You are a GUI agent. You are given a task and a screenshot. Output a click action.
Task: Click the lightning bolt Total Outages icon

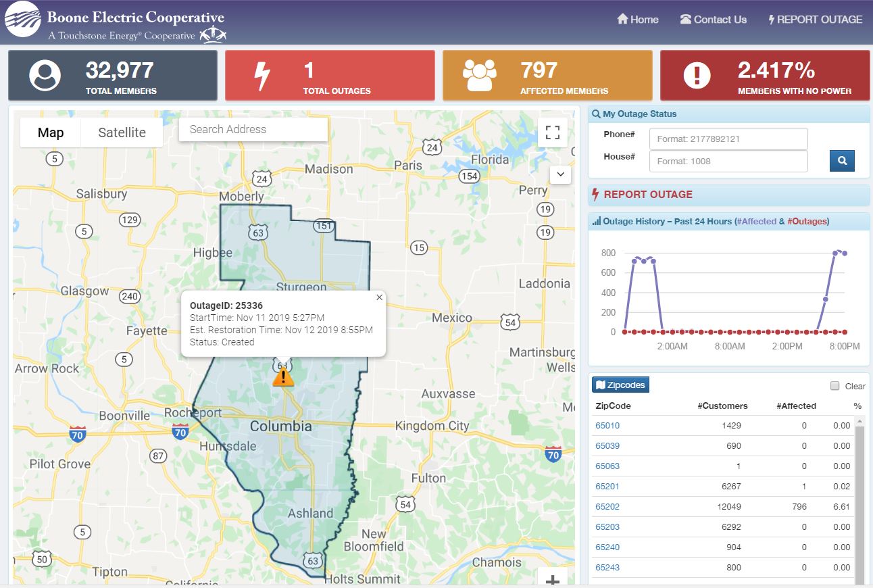tap(261, 76)
